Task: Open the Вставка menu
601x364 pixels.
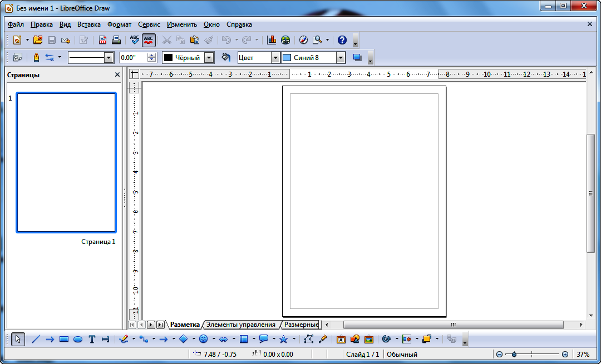Action: 89,24
